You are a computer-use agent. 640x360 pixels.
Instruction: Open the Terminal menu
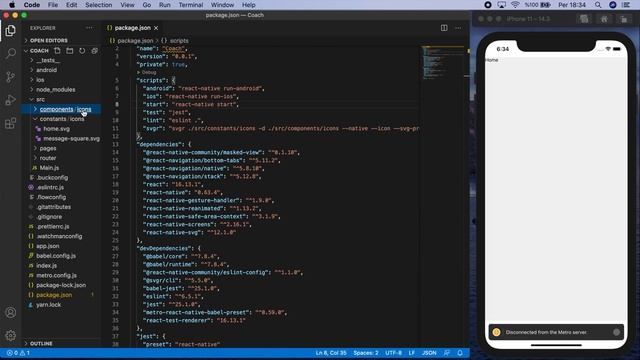coord(191,5)
